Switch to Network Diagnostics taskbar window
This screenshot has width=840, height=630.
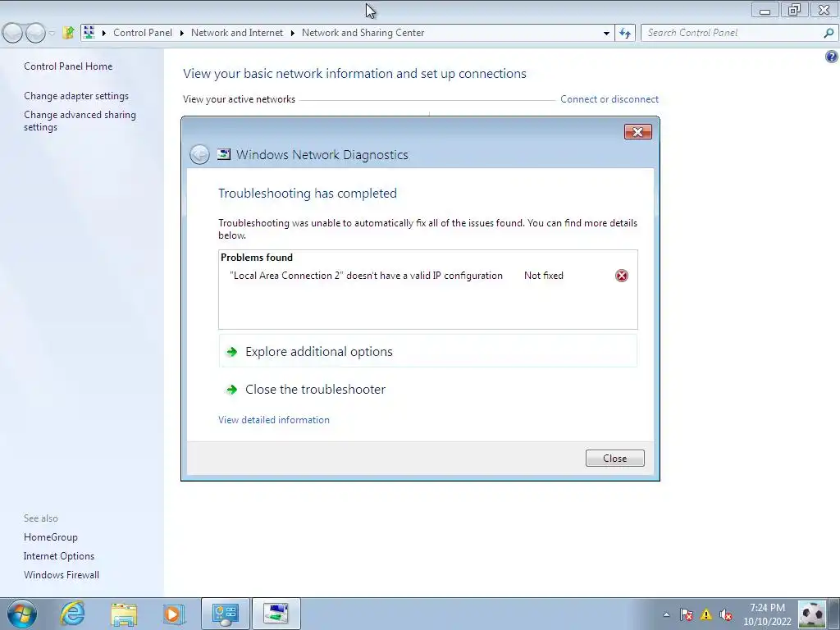tap(276, 614)
